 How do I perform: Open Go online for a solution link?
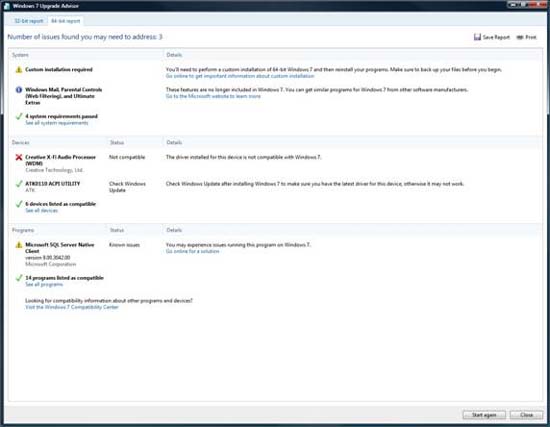tap(193, 251)
